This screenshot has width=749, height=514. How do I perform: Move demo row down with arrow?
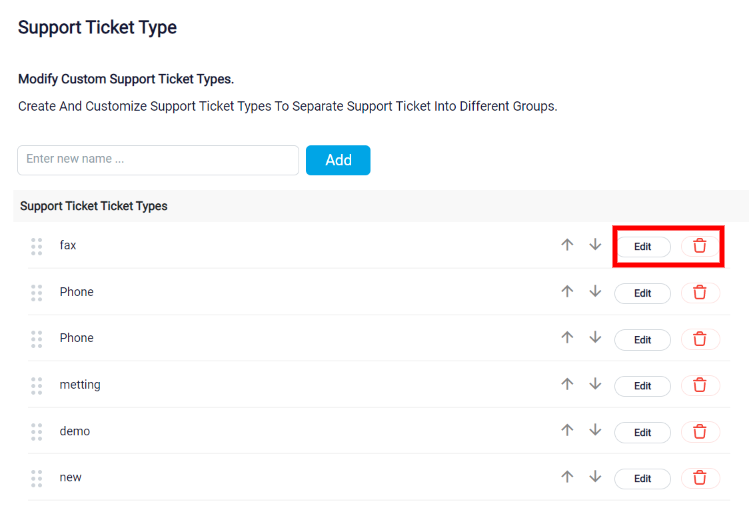click(x=595, y=430)
